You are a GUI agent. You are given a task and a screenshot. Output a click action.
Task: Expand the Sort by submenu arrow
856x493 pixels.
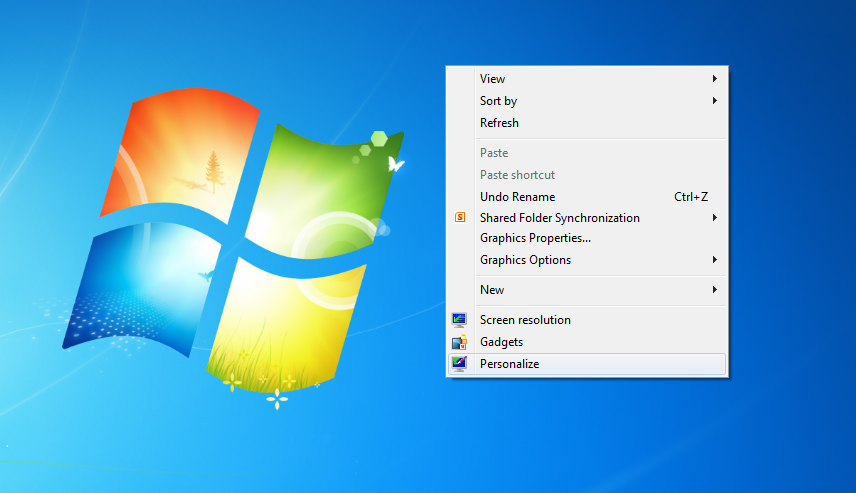click(x=714, y=100)
